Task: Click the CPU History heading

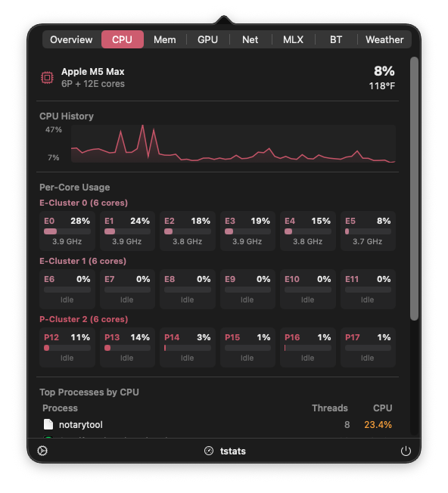Action: point(67,116)
